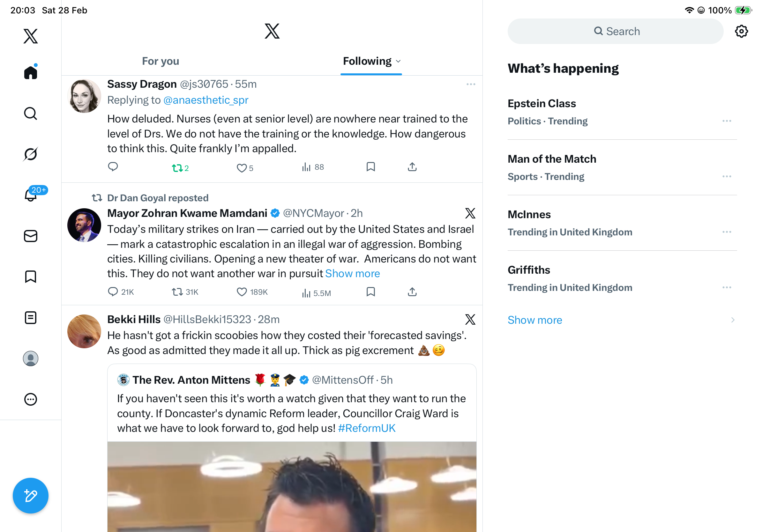
Task: Undo repost on Sassy Dragon's post
Action: pyautogui.click(x=177, y=168)
